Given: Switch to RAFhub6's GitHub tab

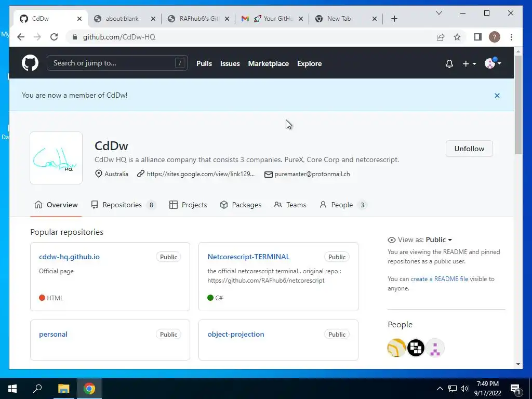Looking at the screenshot, I should [199, 19].
